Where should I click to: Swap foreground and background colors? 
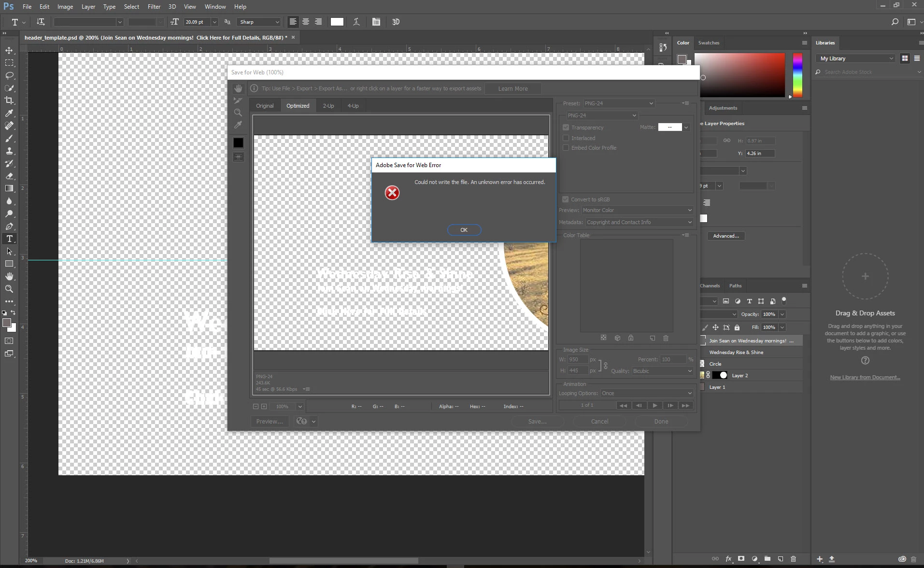(13, 312)
